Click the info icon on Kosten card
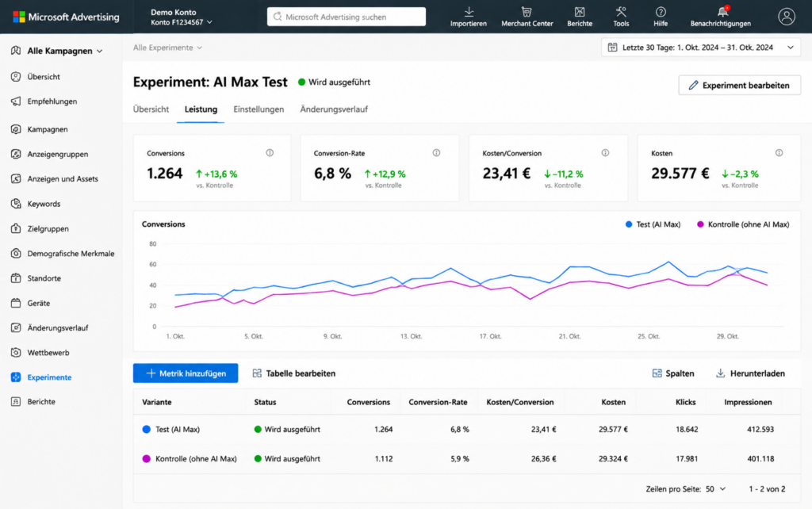Viewport: 812px width, 509px height. [x=779, y=153]
